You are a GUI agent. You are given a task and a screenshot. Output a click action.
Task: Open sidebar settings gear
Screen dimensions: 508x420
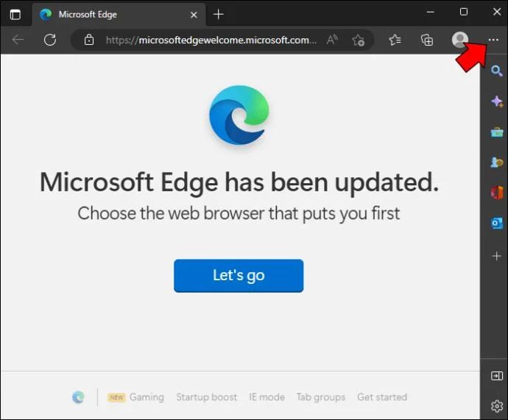point(497,406)
